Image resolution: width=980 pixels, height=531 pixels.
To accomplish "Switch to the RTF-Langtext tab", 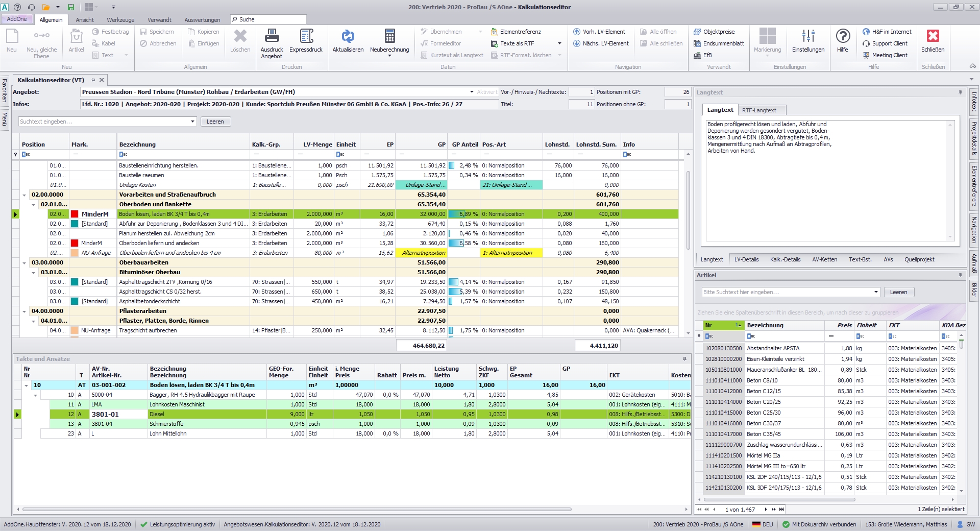I will click(x=759, y=110).
